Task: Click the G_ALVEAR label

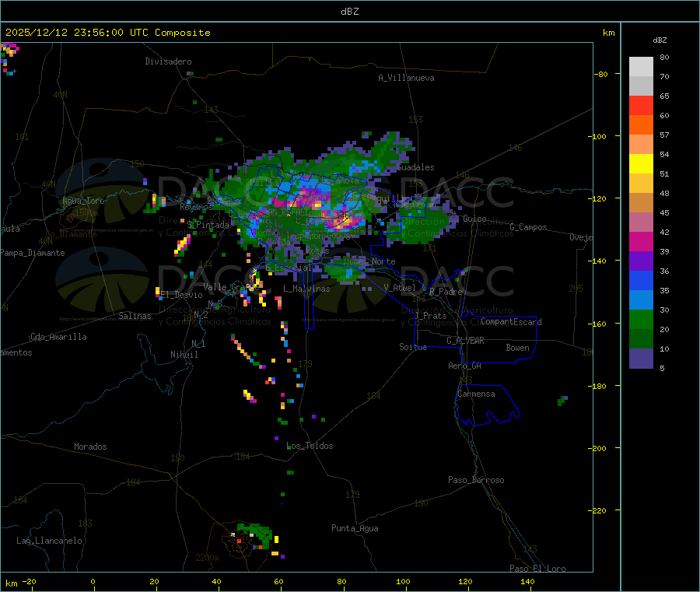Action: (x=465, y=341)
